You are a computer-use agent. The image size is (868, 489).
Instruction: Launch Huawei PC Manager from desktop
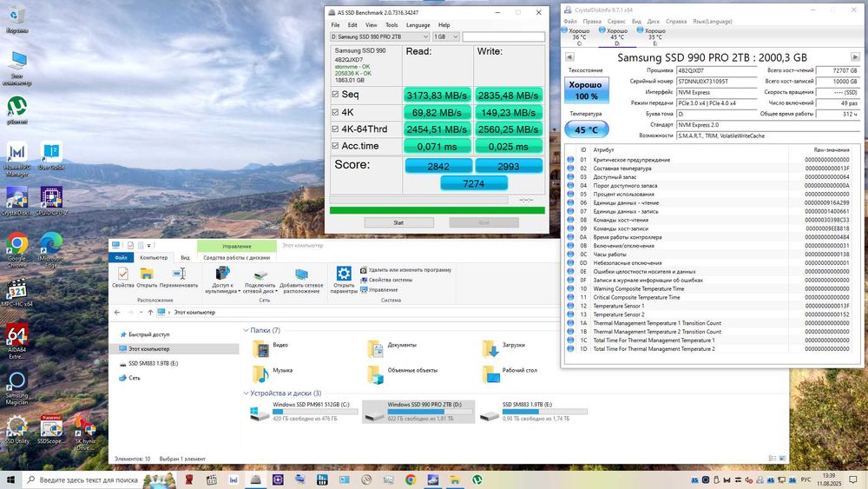tap(17, 158)
